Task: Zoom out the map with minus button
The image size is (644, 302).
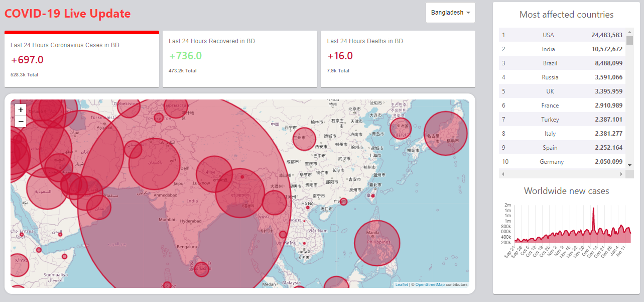Action: (x=21, y=121)
